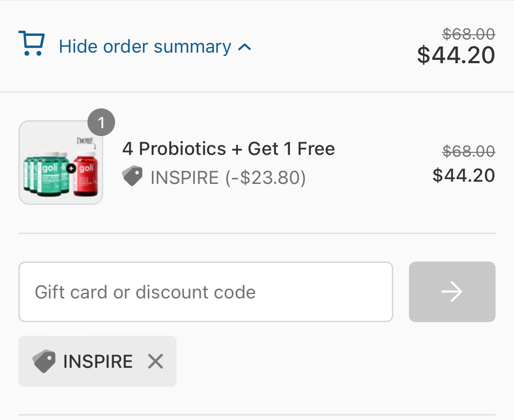Remove the INSPIRE discount code with X
Screen dimensions: 514x420
pyautogui.click(x=156, y=361)
